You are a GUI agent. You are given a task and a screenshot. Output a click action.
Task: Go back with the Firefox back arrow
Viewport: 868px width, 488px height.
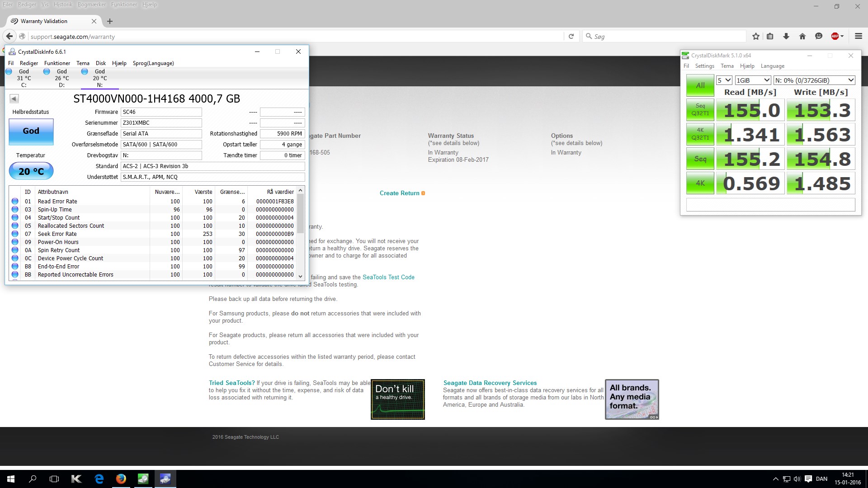pyautogui.click(x=9, y=36)
